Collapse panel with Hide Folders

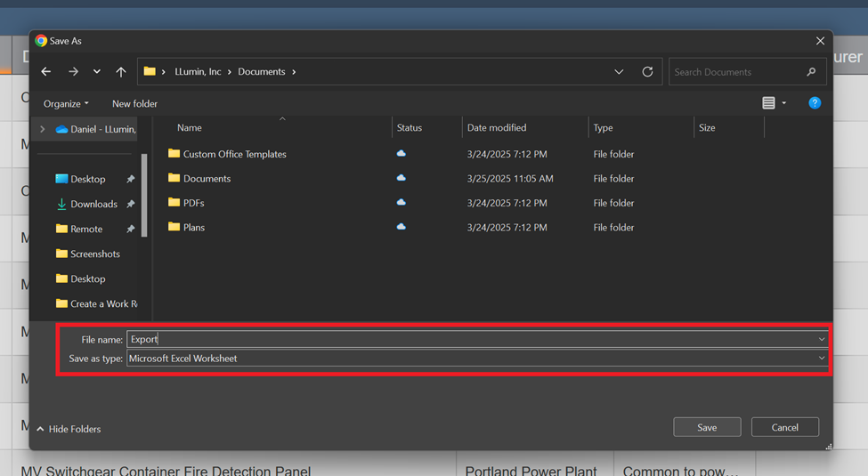click(69, 429)
